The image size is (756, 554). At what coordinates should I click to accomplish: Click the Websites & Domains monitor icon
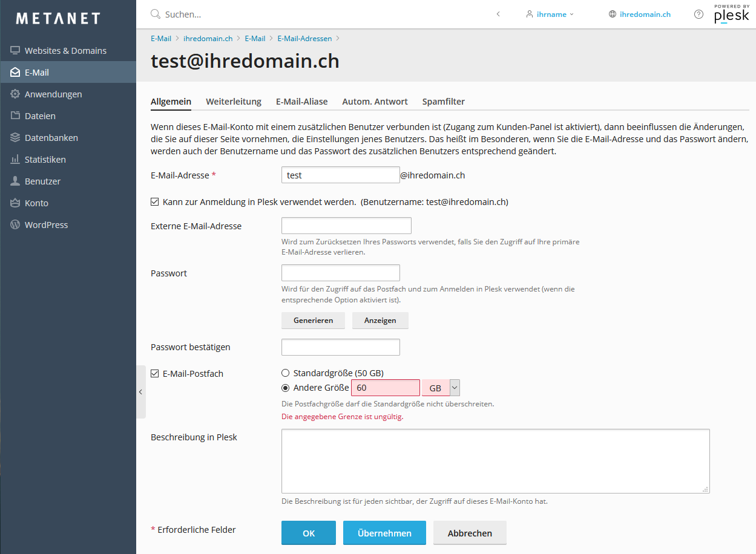click(15, 51)
